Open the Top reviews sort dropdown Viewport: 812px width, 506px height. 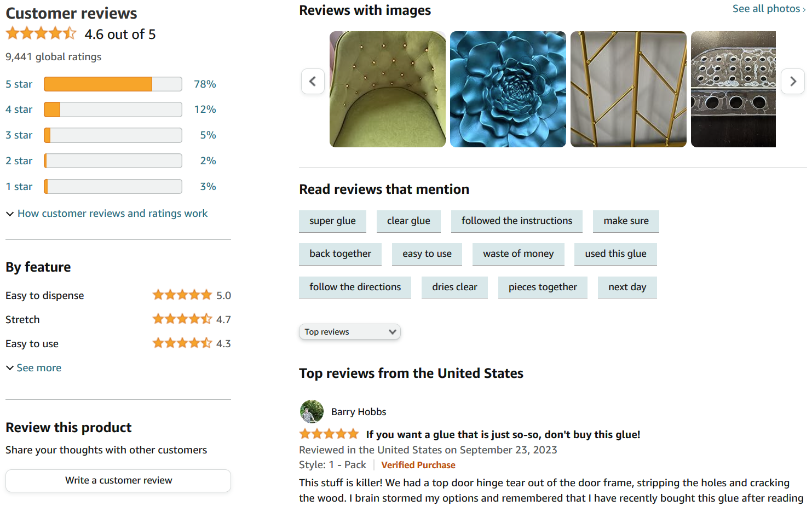[x=350, y=332]
